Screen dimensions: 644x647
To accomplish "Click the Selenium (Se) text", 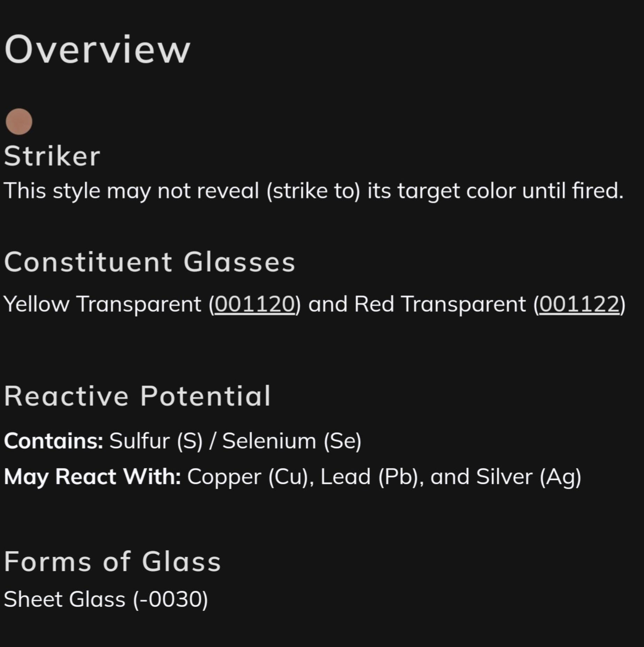I will (x=292, y=441).
